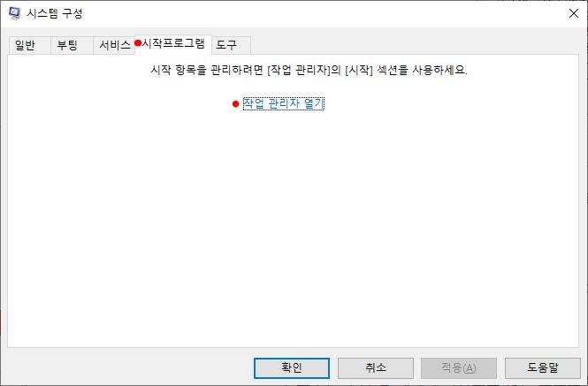The width and height of the screenshot is (588, 386).
Task: Click the empty white panel area
Action: tap(293, 225)
